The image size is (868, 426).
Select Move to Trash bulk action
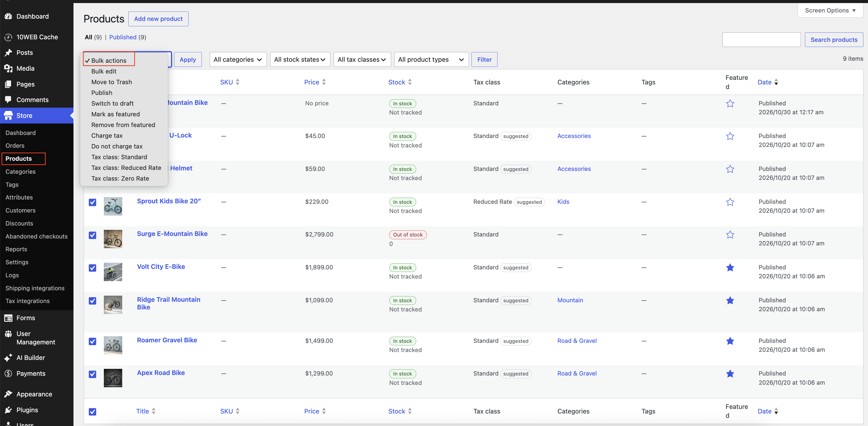[x=111, y=82]
